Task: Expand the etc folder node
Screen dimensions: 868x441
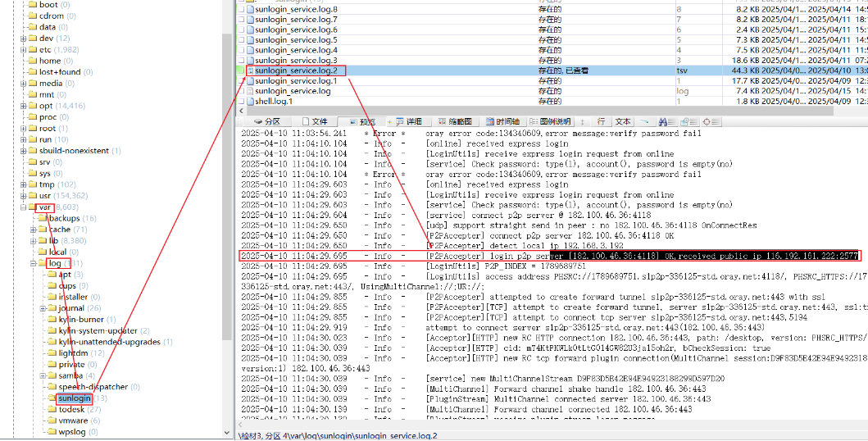Action: (23, 50)
